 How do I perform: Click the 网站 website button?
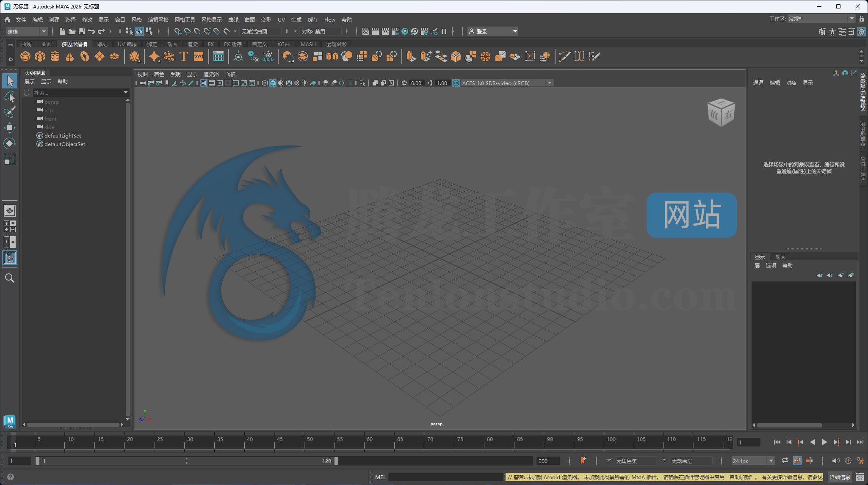(x=691, y=215)
